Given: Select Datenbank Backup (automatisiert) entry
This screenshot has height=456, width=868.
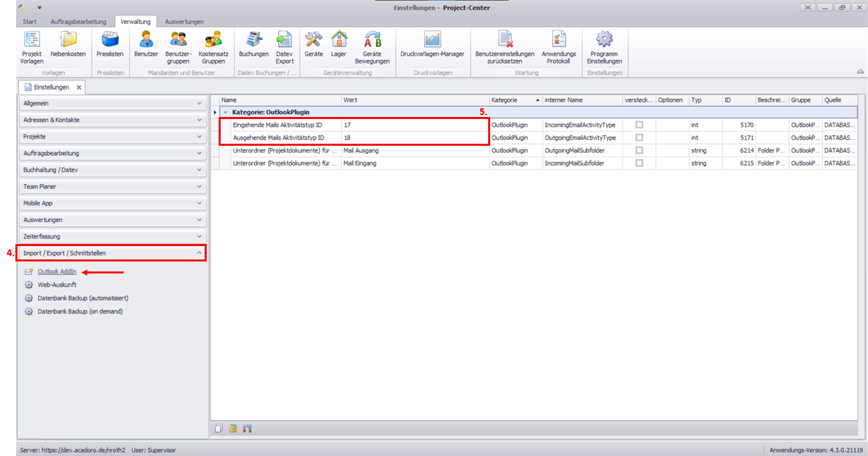Looking at the screenshot, I should [83, 298].
